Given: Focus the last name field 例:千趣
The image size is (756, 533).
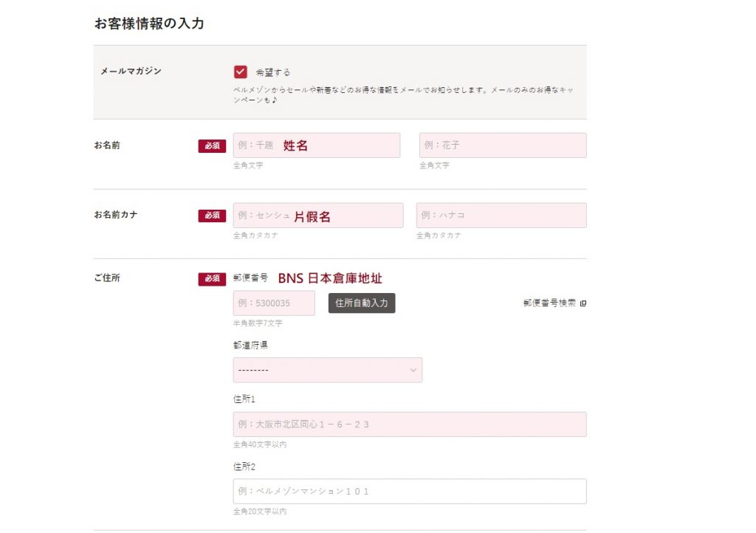Looking at the screenshot, I should click(316, 145).
